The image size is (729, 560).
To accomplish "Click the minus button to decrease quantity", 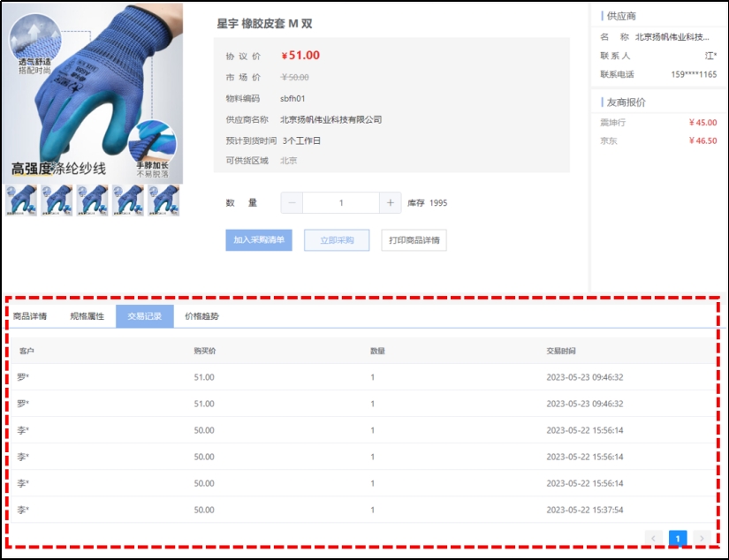I will point(292,203).
